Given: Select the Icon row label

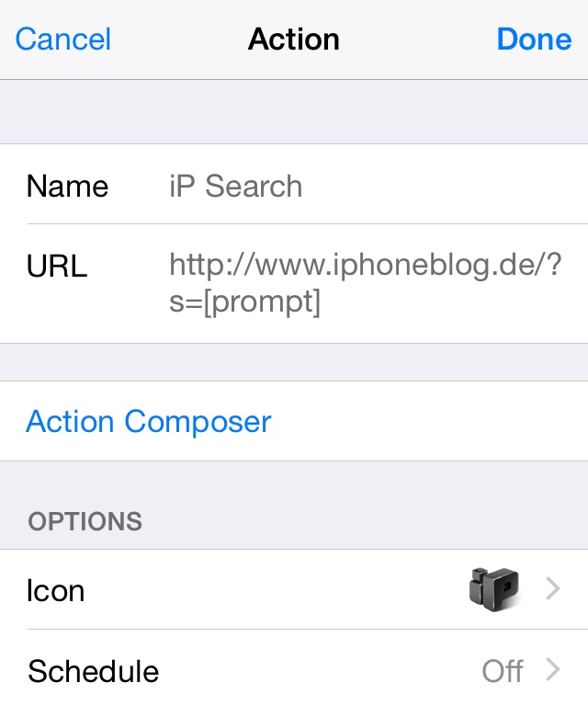Looking at the screenshot, I should [55, 590].
